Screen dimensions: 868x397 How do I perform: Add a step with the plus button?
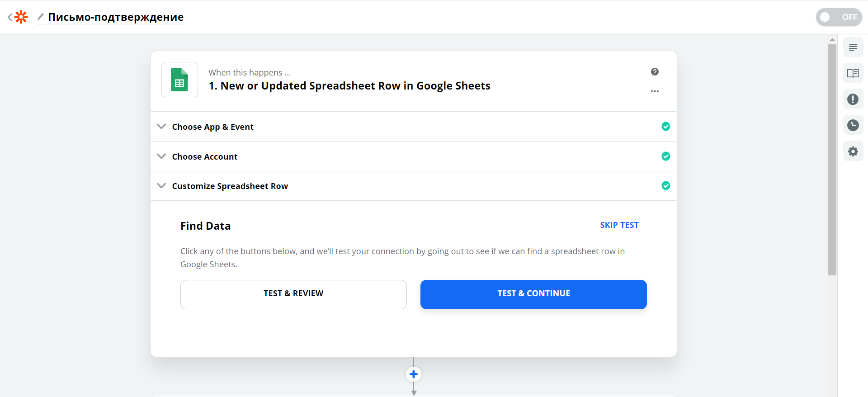(414, 374)
